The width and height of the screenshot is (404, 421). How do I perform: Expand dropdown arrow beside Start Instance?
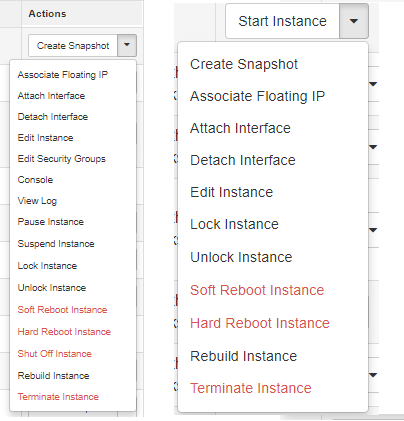[x=354, y=21]
